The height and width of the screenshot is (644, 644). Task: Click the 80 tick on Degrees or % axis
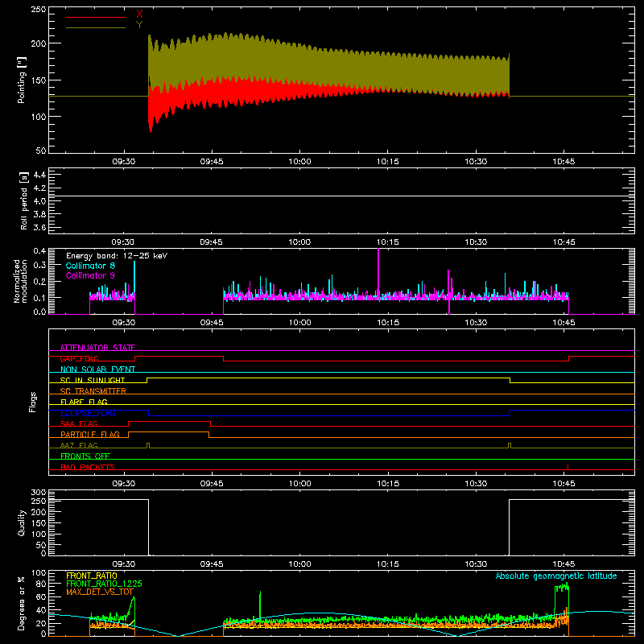click(41, 583)
